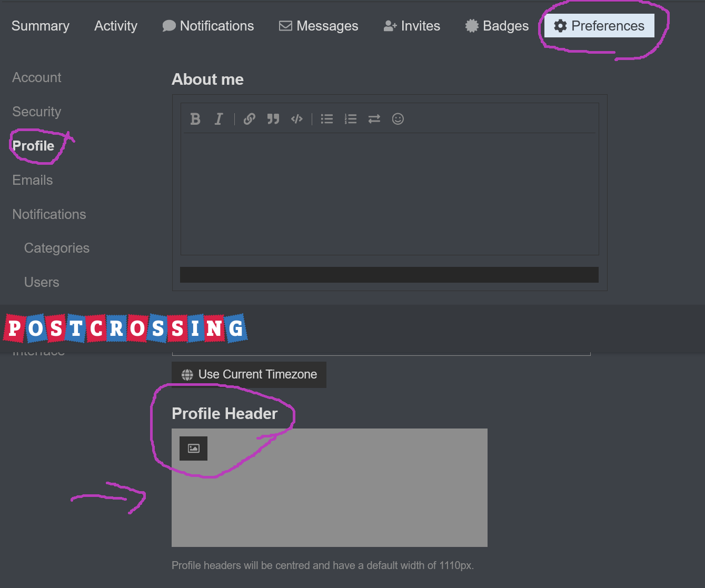Screen dimensions: 705x588
Task: Toggle bold formatting in About me editor
Action: point(195,119)
